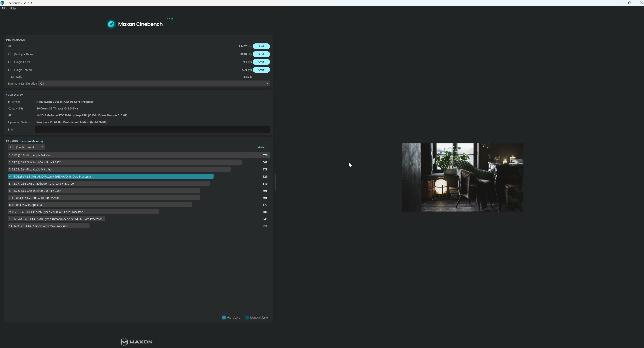Viewport: 644px width, 348px height.
Task: Click the ranking panel vertical scrollbar
Action: coord(275,182)
